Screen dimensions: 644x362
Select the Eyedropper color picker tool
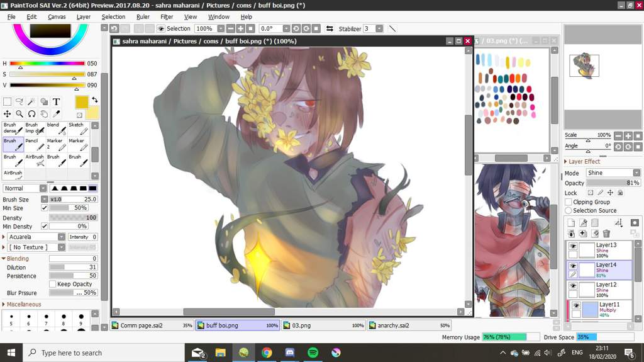click(56, 113)
